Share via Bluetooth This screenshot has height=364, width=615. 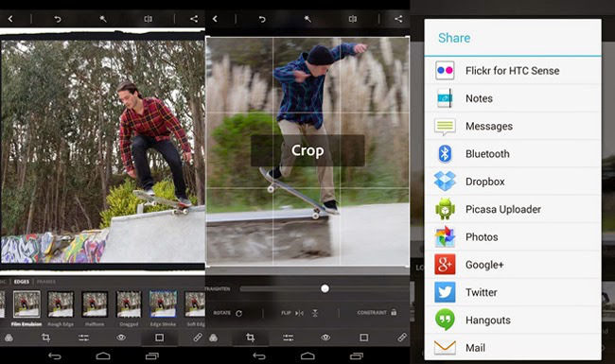pyautogui.click(x=513, y=153)
